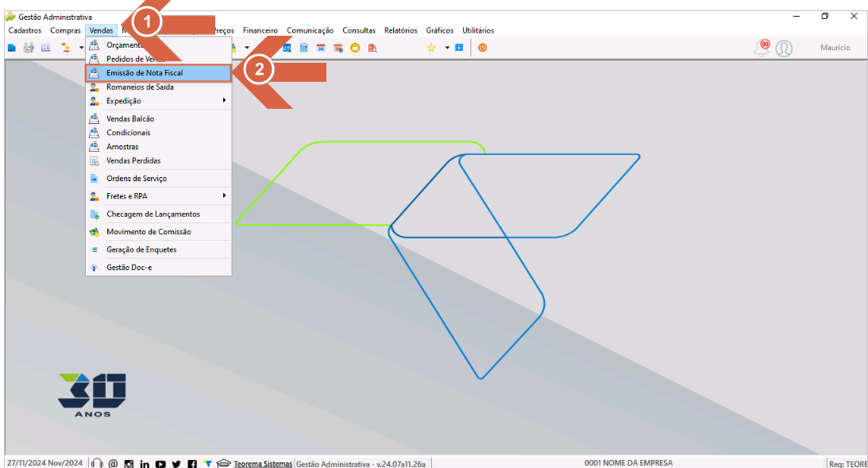The width and height of the screenshot is (868, 468).
Task: Open the Compras menu
Action: click(x=65, y=30)
